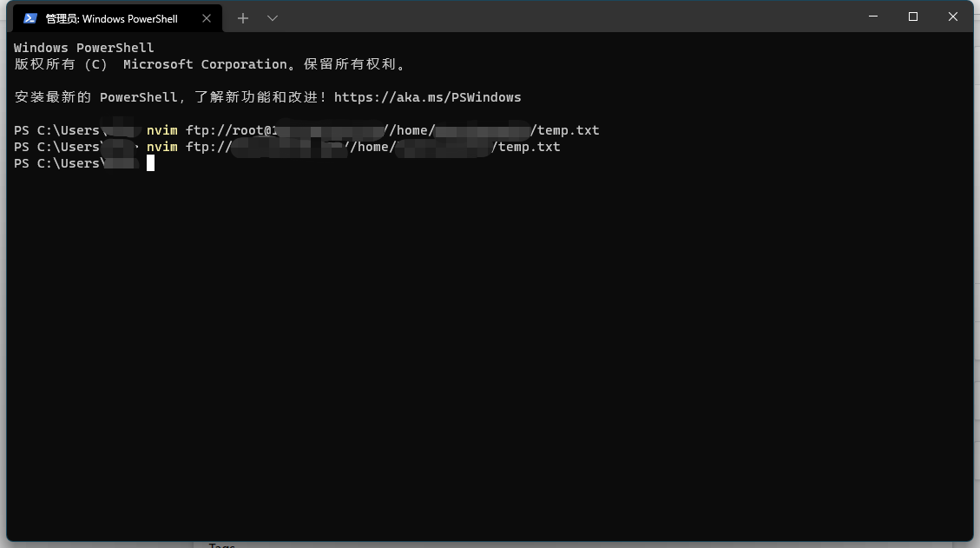Screen dimensions: 980x548
Task: Close the Windows PowerShell tab
Action: click(x=207, y=18)
